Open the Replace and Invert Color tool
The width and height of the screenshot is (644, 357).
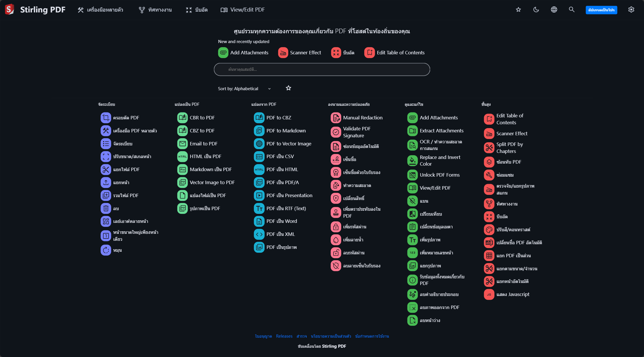pyautogui.click(x=440, y=160)
